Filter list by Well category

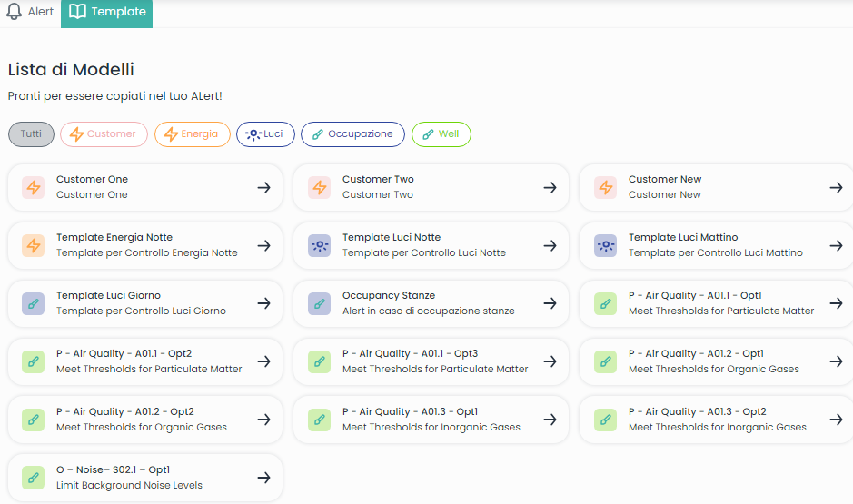tap(441, 134)
